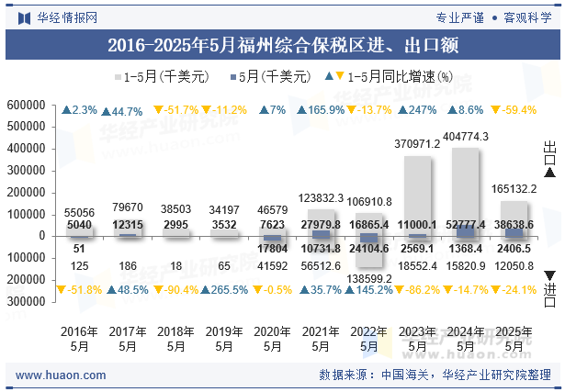Viewport: 565px width, 392px height.
Task: Select the 79670 data label
Action: (128, 207)
